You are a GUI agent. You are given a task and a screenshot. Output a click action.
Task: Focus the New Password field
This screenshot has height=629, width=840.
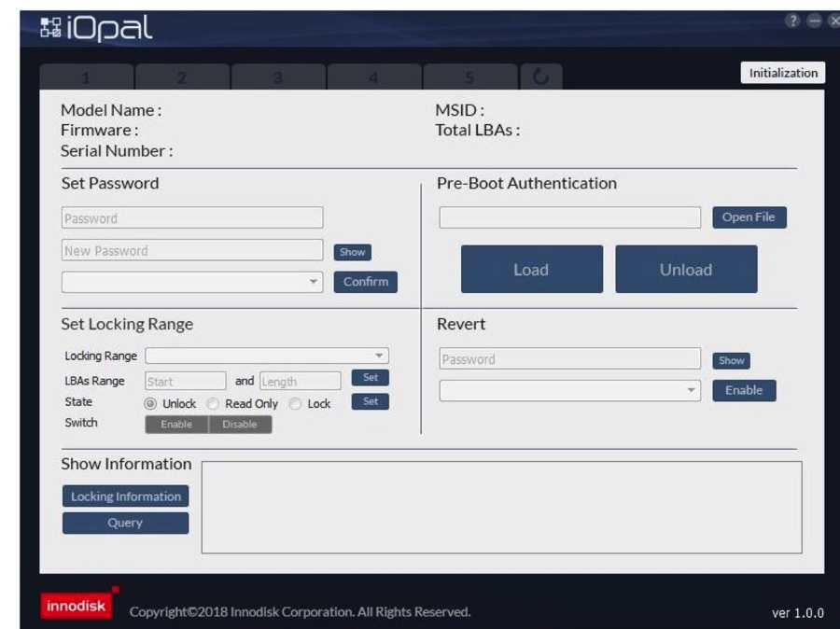(x=192, y=250)
